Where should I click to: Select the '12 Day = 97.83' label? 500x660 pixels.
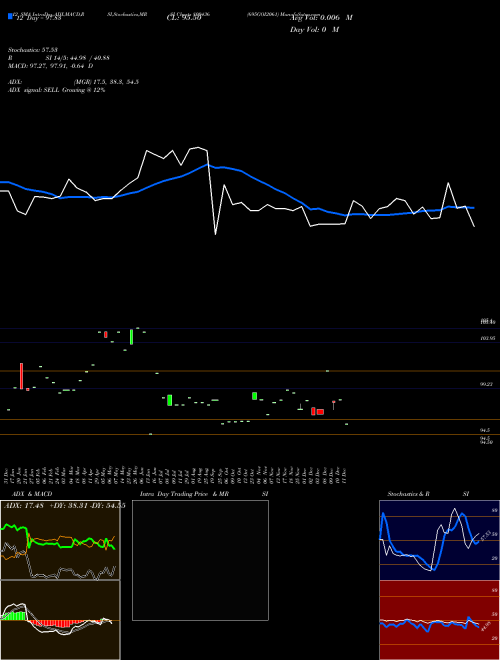pos(38,18)
